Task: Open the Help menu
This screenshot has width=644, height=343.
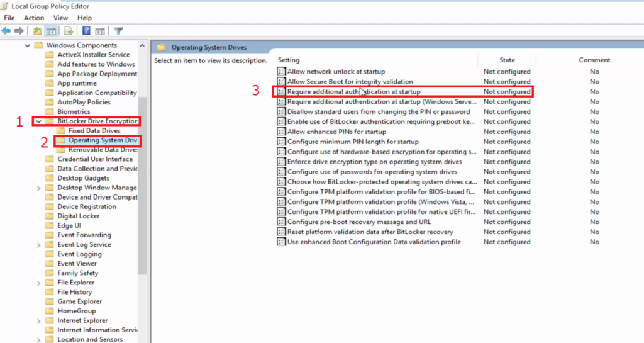Action: click(84, 18)
